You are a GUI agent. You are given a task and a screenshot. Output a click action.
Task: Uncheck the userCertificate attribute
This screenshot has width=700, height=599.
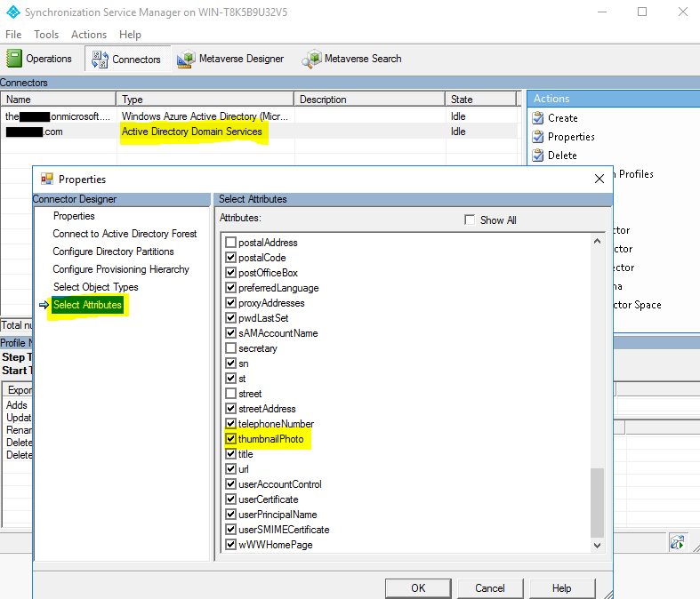pyautogui.click(x=230, y=499)
